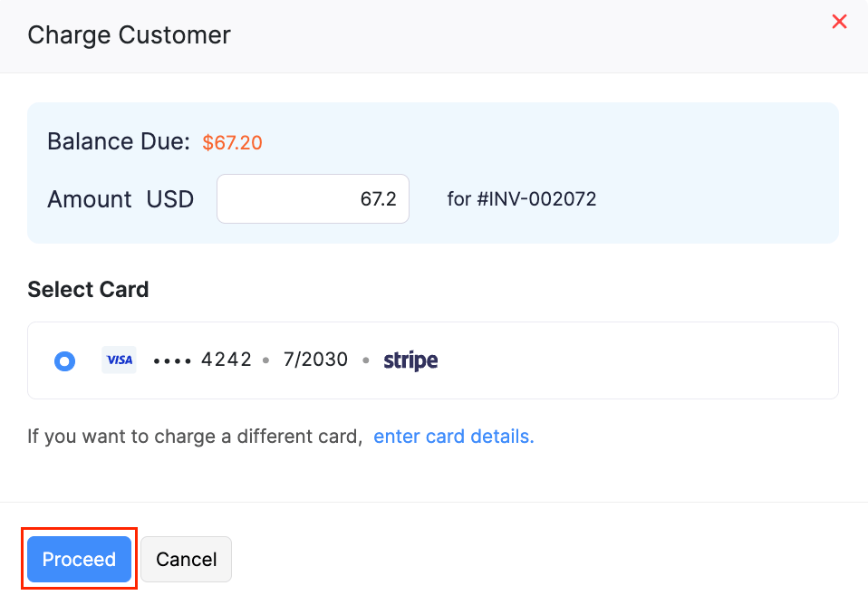Click the Select Card section heading
The height and width of the screenshot is (605, 868).
[88, 289]
